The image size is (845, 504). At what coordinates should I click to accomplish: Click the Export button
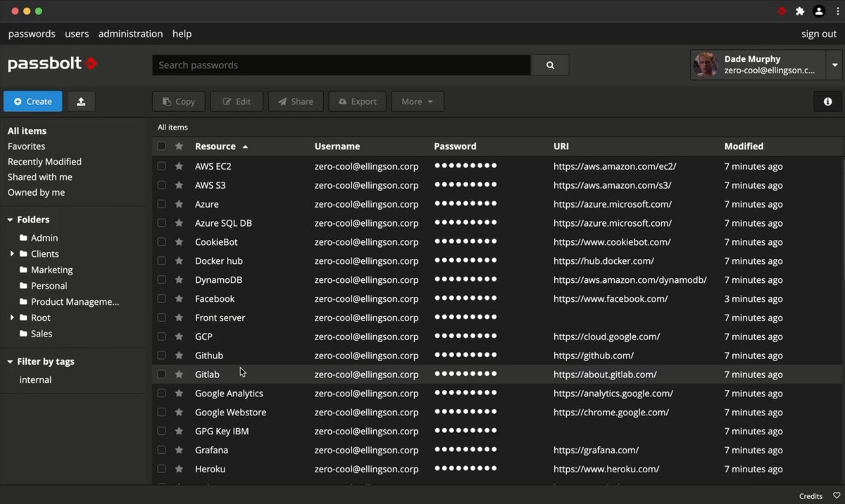[357, 101]
